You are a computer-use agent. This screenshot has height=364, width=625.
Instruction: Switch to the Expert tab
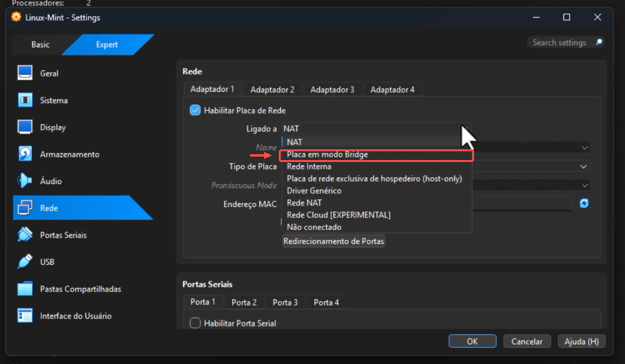click(107, 44)
